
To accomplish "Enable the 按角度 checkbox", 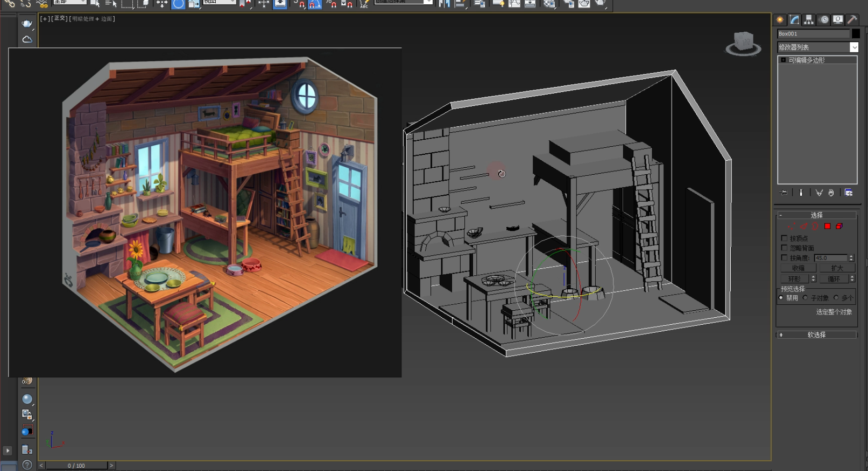I will pyautogui.click(x=784, y=258).
